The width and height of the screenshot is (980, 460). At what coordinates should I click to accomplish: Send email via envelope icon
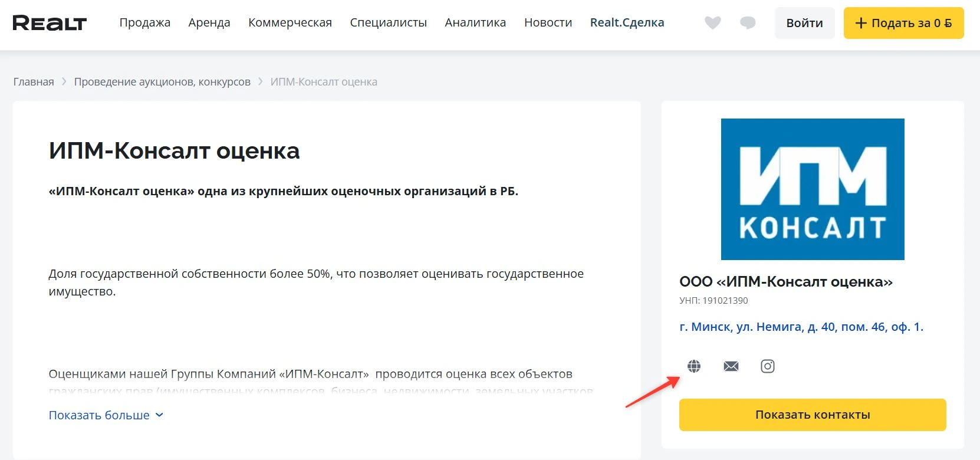click(x=731, y=366)
